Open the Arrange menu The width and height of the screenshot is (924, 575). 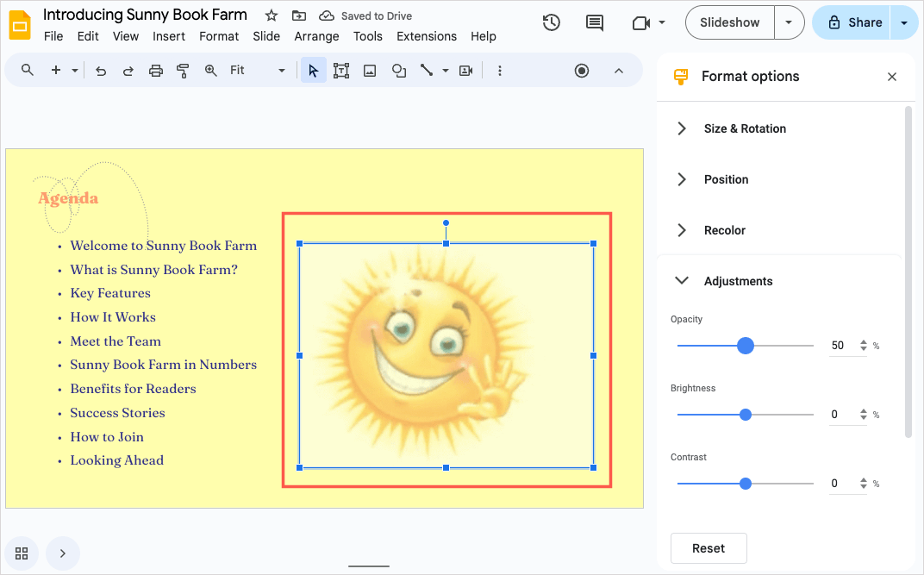coord(316,36)
